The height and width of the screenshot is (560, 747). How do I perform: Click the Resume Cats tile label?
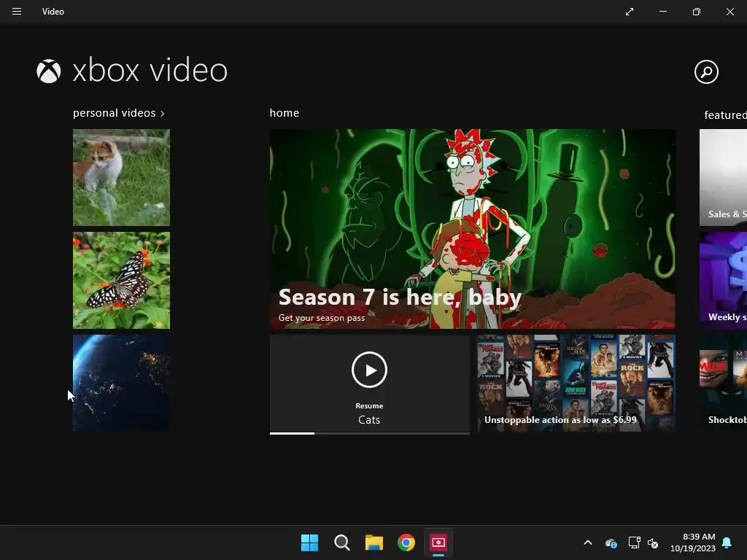[x=369, y=414]
